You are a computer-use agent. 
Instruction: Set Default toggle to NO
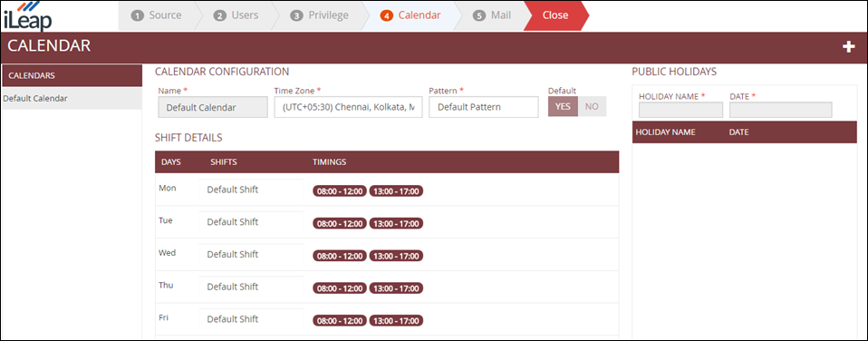coord(592,106)
